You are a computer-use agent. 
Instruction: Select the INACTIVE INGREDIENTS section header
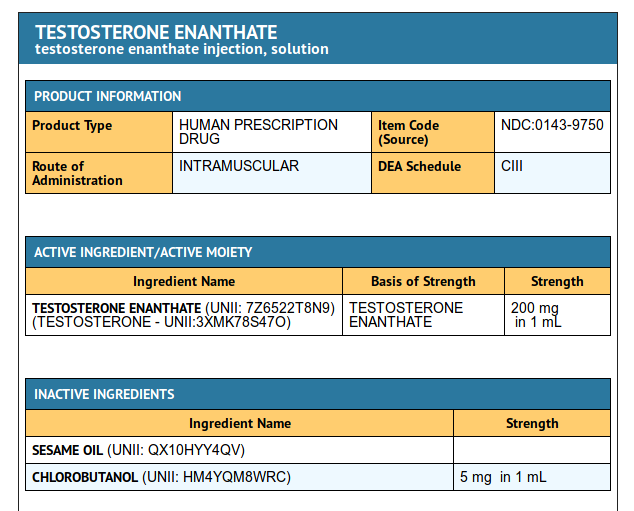click(104, 394)
